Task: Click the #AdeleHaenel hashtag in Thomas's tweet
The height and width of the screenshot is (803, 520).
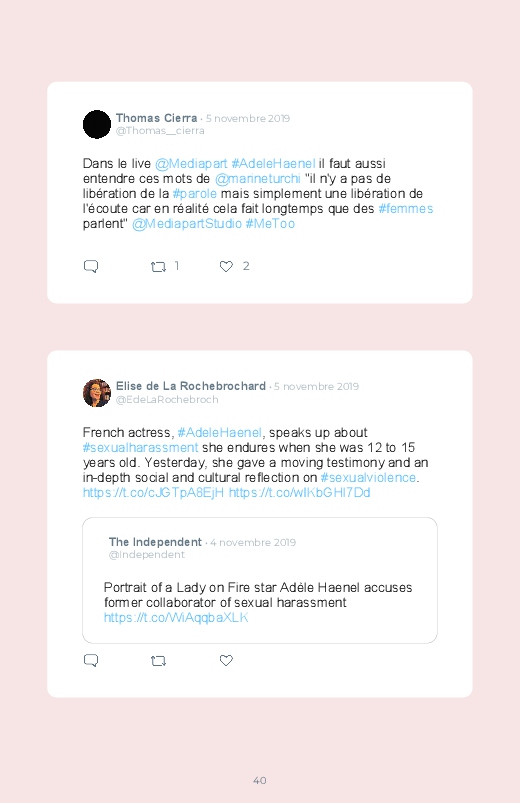Action: 273,164
